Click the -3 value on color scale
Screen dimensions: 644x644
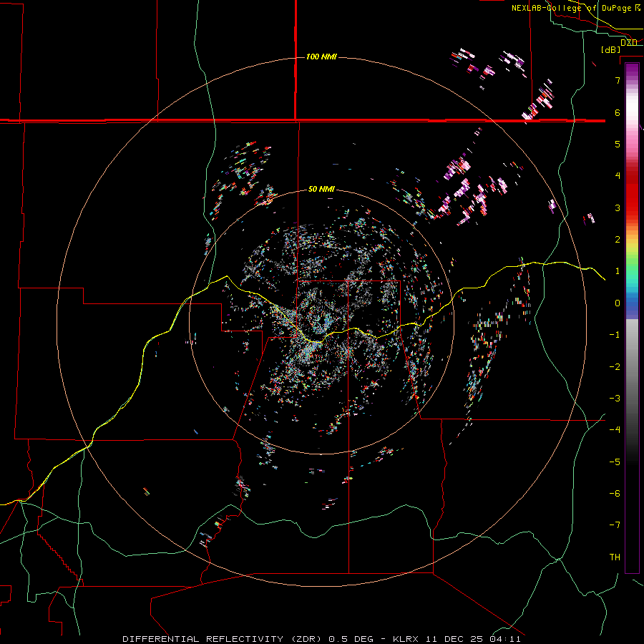click(x=615, y=399)
